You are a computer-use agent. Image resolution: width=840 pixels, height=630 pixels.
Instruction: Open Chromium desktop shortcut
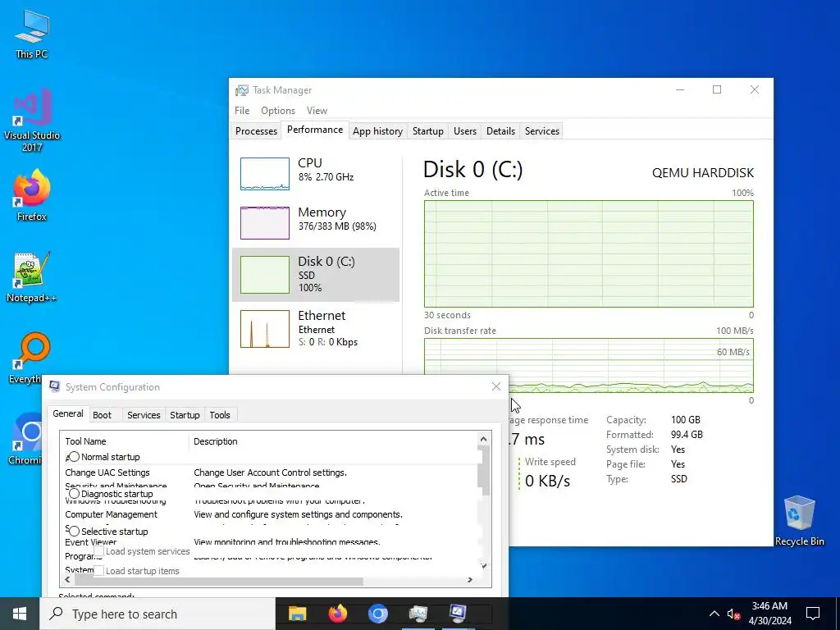pos(25,439)
